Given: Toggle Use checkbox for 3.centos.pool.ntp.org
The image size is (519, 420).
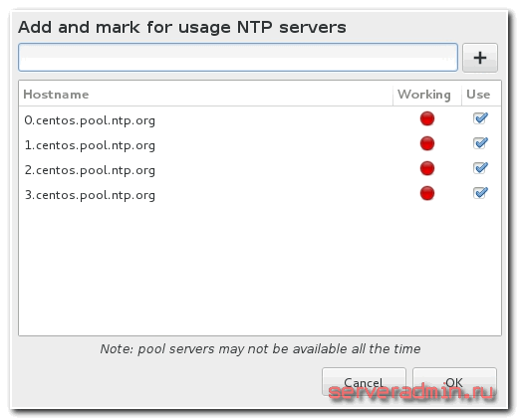Looking at the screenshot, I should [x=480, y=193].
